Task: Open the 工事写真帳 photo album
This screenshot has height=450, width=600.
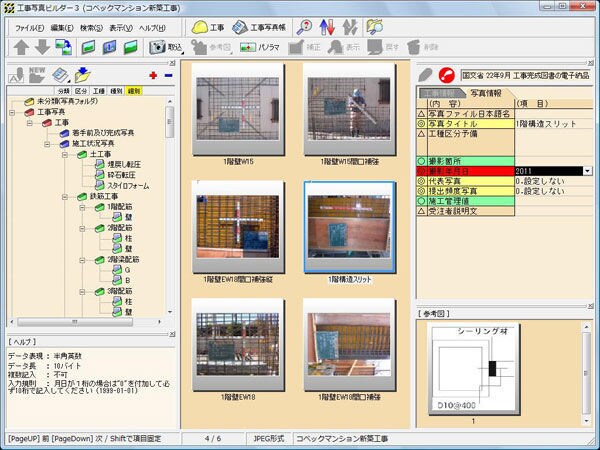Action: click(x=259, y=27)
